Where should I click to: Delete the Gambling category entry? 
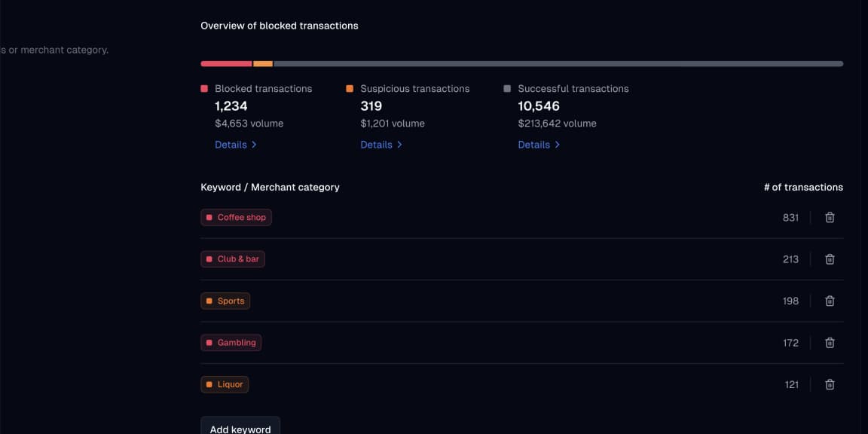830,343
